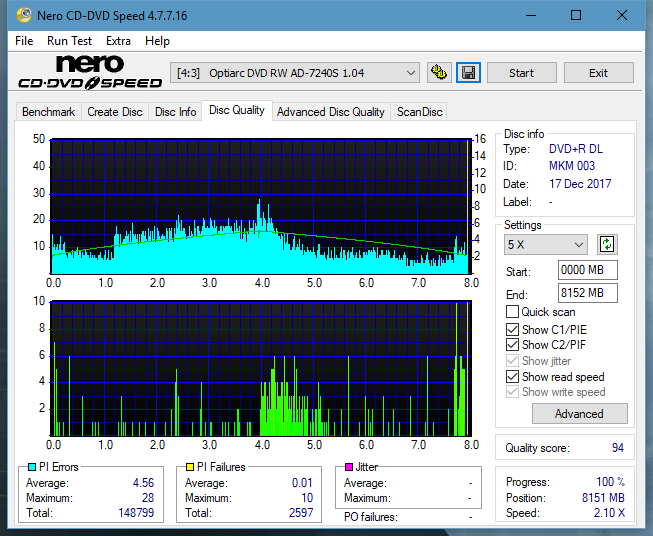Click the Start position field 0000 MB
Screen dimensions: 653x536
click(588, 270)
